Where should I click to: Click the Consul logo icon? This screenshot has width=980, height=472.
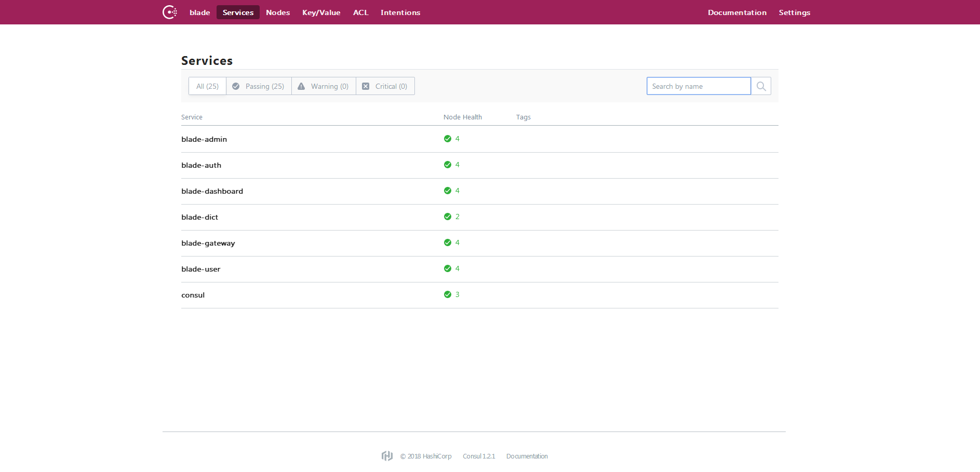coord(170,12)
